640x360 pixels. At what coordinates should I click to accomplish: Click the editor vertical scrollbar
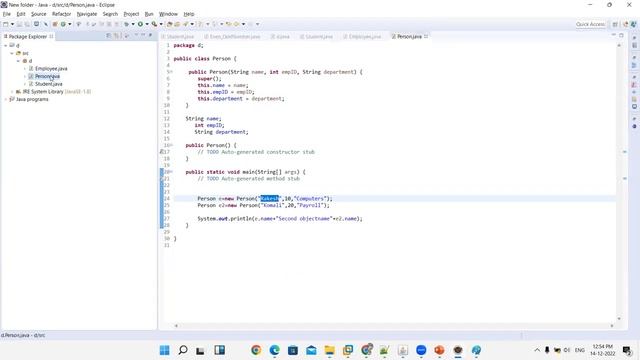[x=619, y=182]
